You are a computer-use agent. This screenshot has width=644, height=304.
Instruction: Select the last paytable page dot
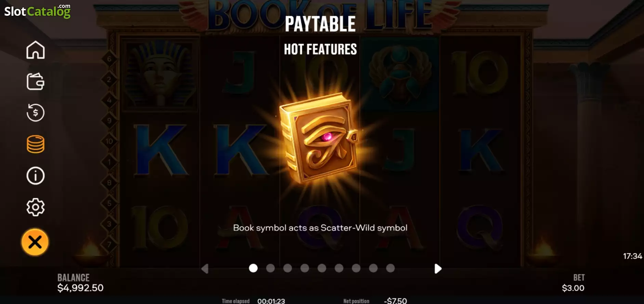(x=390, y=268)
